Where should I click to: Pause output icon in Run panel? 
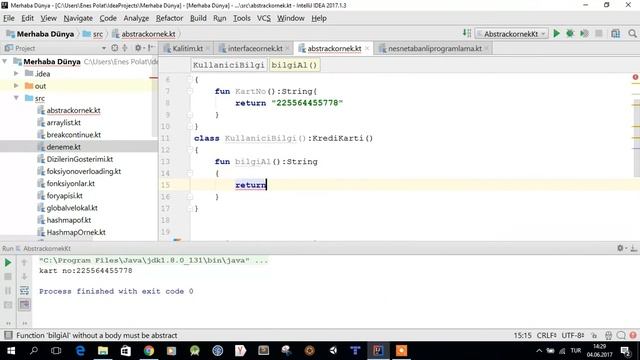click(x=8, y=291)
